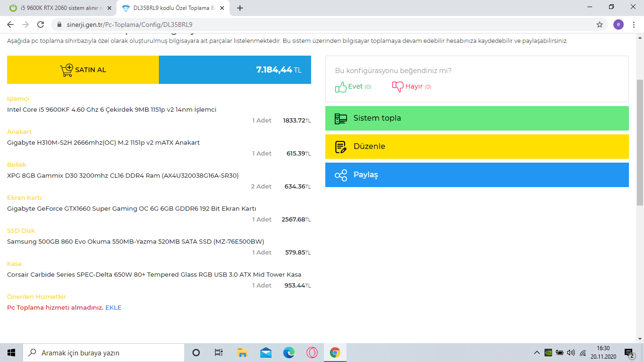Viewport: 644px width, 362px height.
Task: Click the 579.85 TL SSD price
Action: [298, 253]
